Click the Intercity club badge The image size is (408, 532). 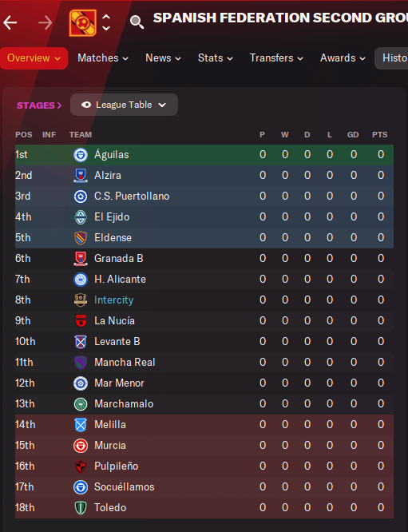coord(81,300)
